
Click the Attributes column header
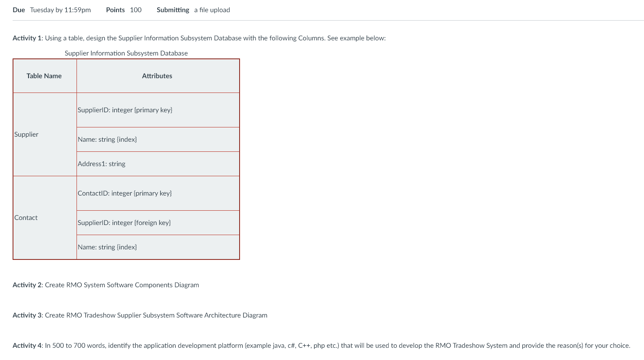coord(157,76)
